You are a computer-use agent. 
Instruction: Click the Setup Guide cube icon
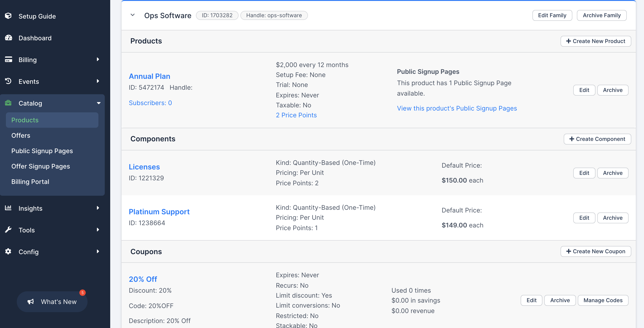coord(8,16)
